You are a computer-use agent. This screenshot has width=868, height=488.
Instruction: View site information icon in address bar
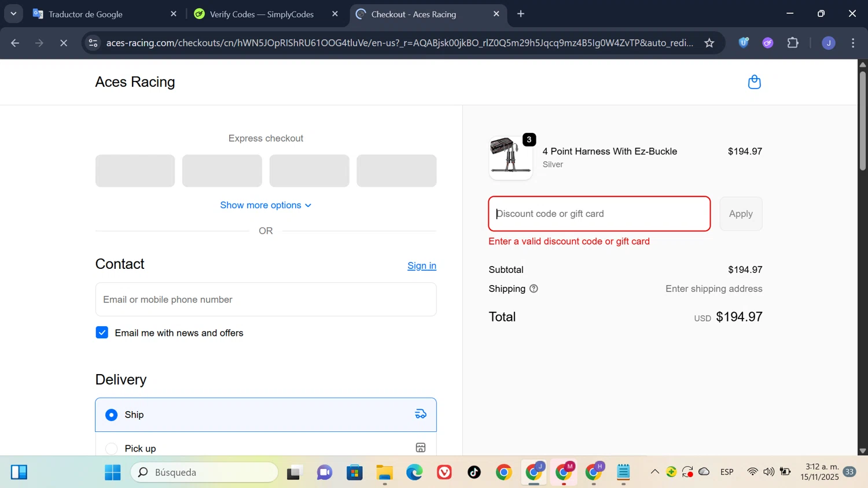(x=93, y=43)
